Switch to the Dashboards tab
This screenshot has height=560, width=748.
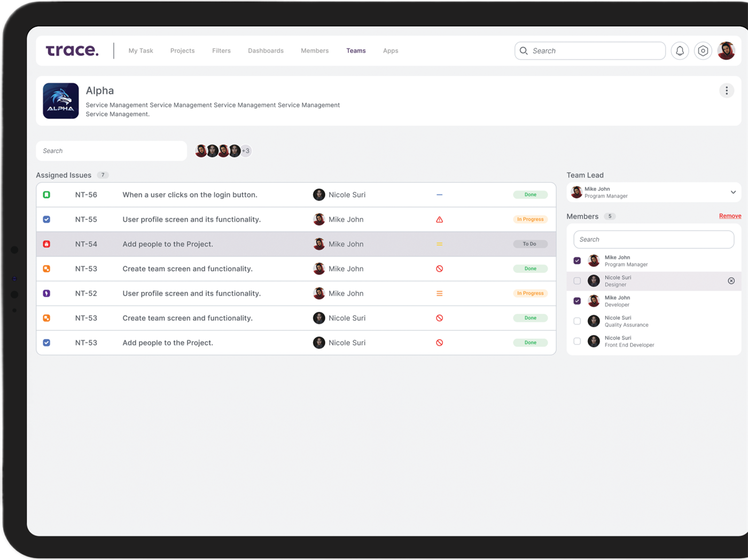[x=266, y=51]
